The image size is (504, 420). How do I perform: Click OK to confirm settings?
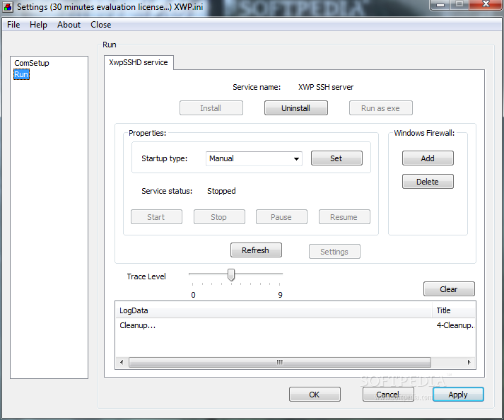pyautogui.click(x=315, y=395)
